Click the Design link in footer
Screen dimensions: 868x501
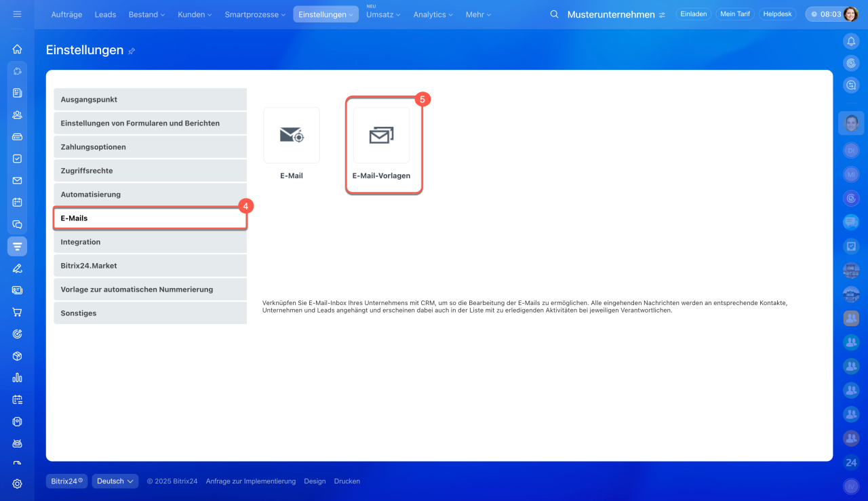coord(315,481)
